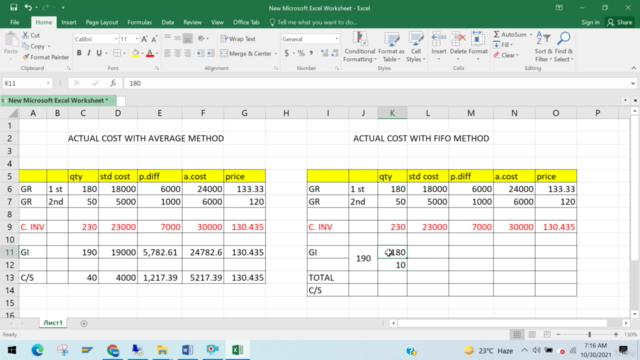Click Decrease Decimal icon
The width and height of the screenshot is (640, 360).
pos(335,53)
